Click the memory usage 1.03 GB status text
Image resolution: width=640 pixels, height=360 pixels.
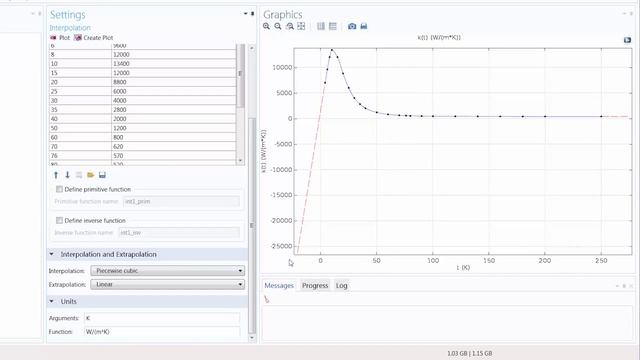pyautogui.click(x=469, y=353)
